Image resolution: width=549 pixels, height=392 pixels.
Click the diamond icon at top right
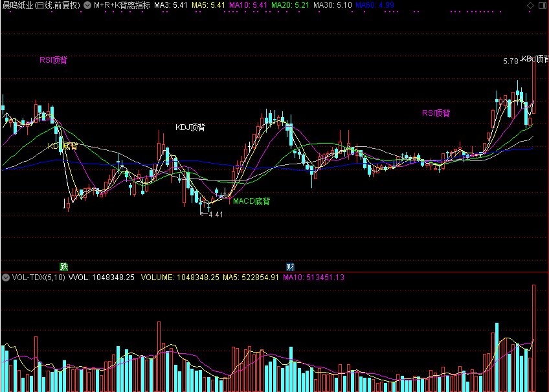(x=530, y=5)
